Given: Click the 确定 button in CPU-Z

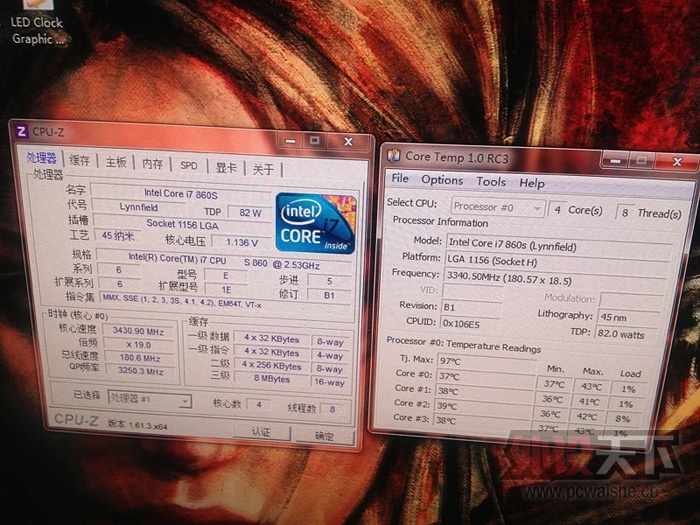Looking at the screenshot, I should tap(324, 436).
